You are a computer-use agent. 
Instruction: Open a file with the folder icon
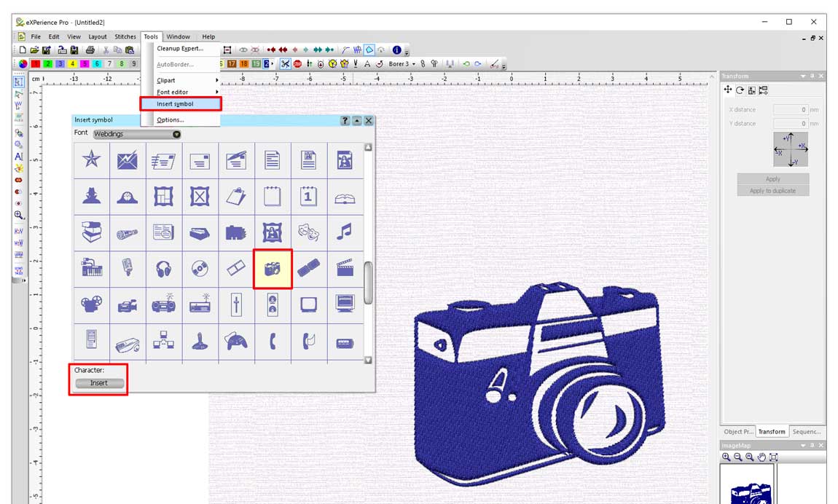click(34, 50)
